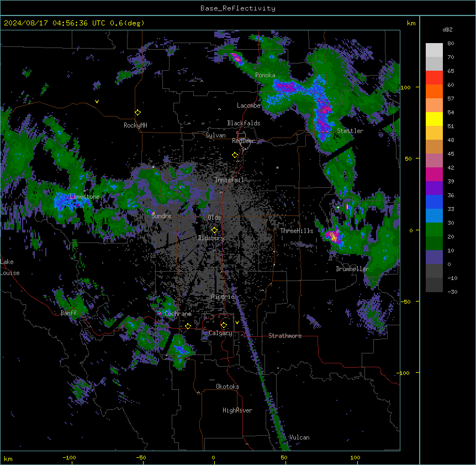Click the Sundre city label

tap(161, 216)
